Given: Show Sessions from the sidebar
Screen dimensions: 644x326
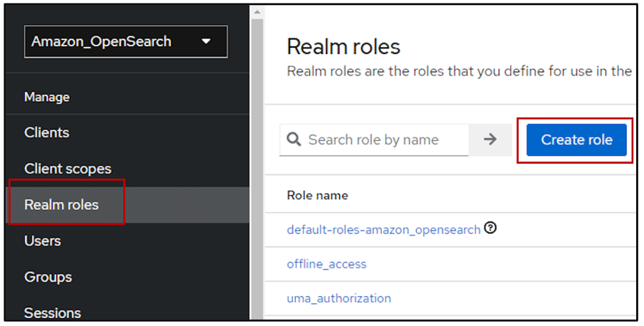Looking at the screenshot, I should coord(52,312).
